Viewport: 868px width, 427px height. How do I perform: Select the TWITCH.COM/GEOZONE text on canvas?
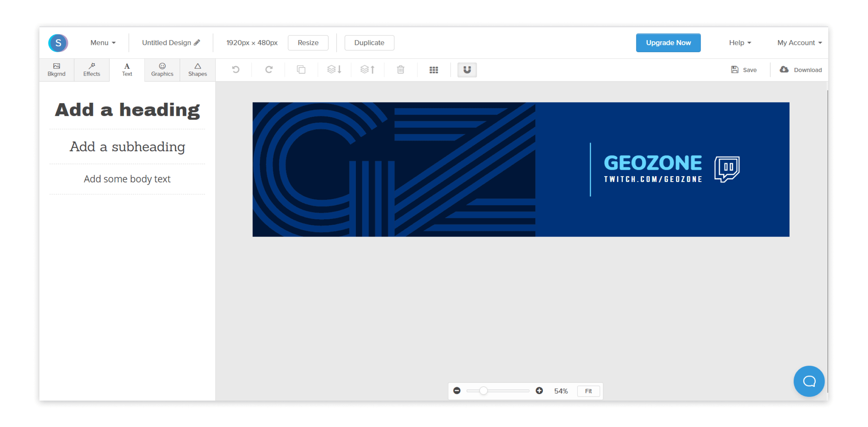pos(653,179)
